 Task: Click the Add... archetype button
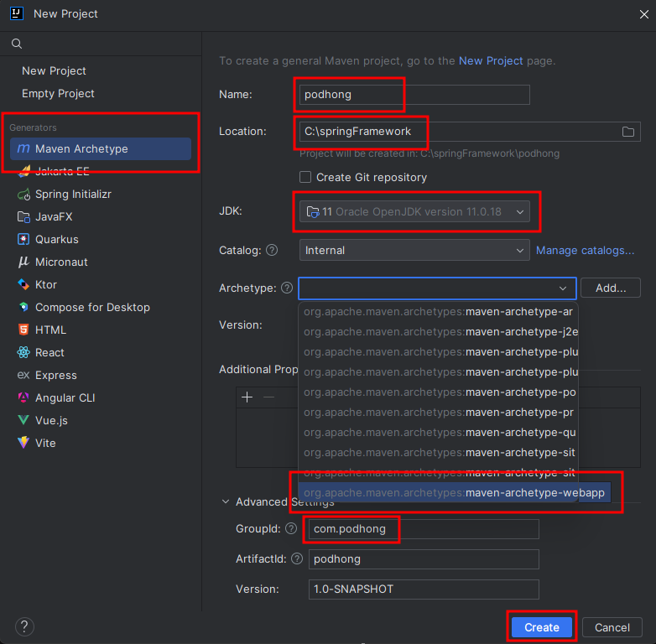point(611,288)
